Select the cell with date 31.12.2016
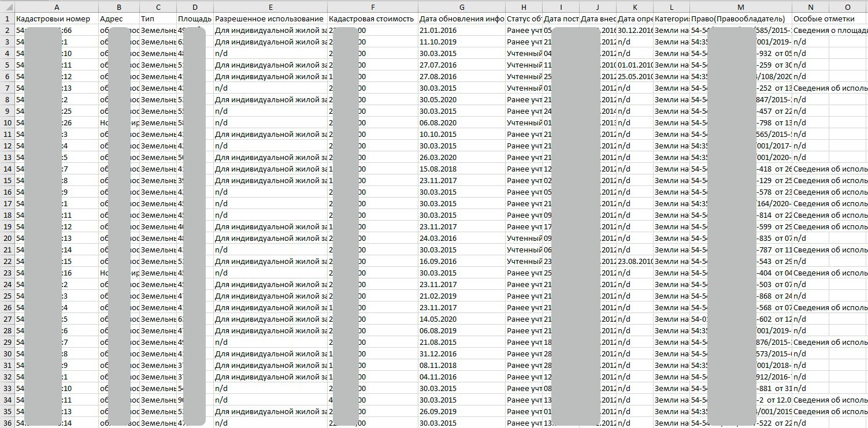This screenshot has width=868, height=428. tap(462, 353)
